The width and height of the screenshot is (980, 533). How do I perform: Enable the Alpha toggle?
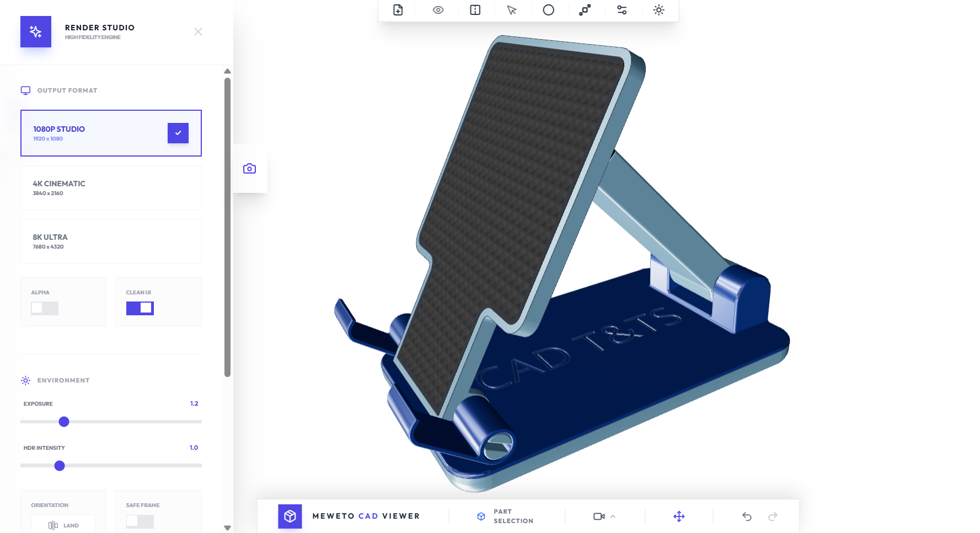(x=45, y=308)
